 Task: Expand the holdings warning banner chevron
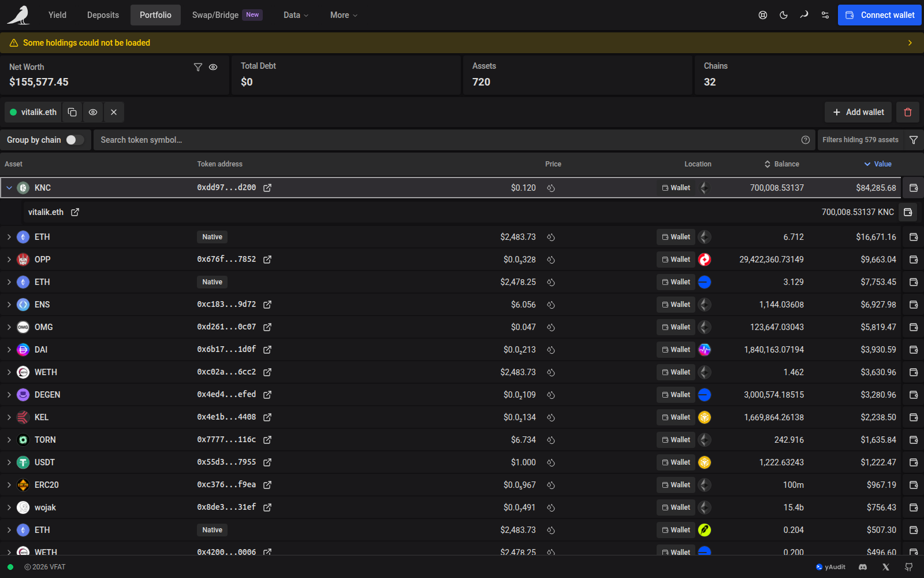tap(910, 43)
